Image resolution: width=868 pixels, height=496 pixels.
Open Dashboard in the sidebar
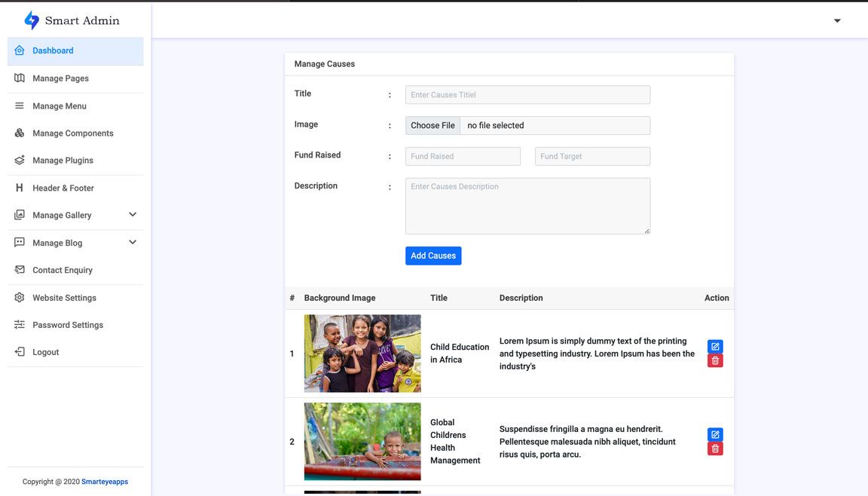click(75, 51)
